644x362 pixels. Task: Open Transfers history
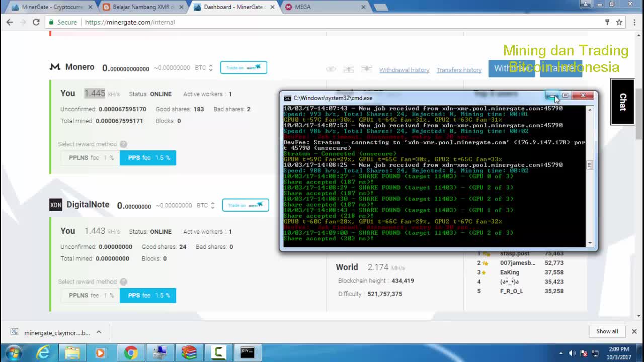pyautogui.click(x=459, y=70)
